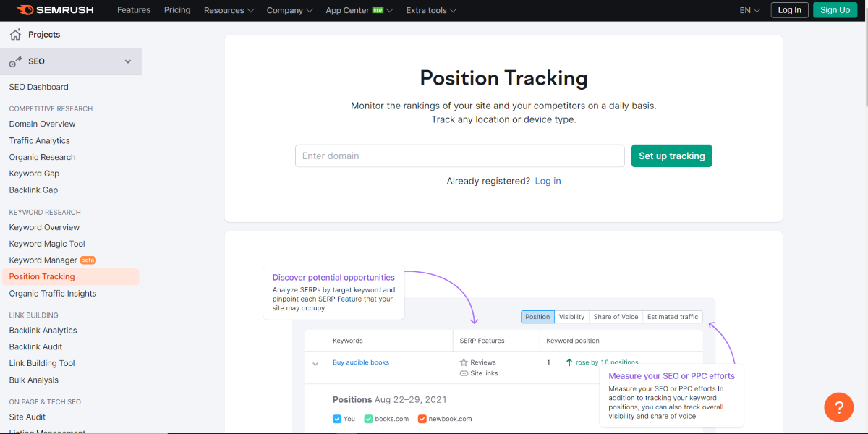Click the Reviews star icon

coord(464,362)
